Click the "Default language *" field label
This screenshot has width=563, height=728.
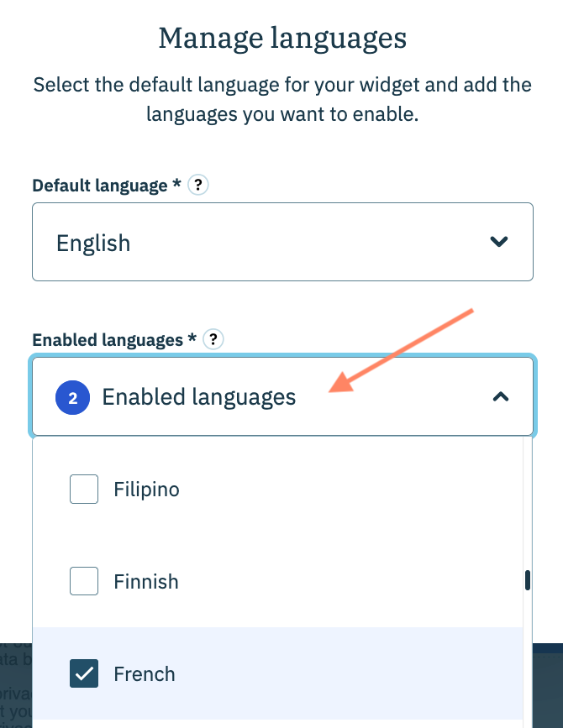point(107,186)
